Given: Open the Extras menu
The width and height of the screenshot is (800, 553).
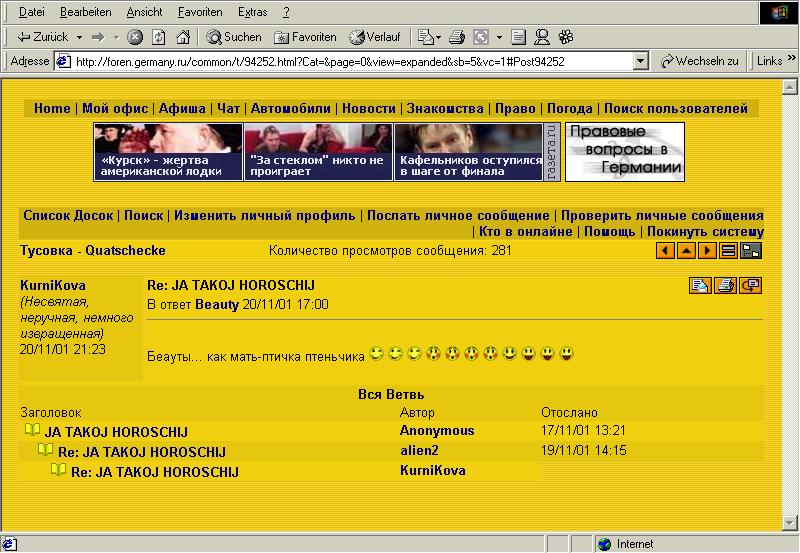Looking at the screenshot, I should point(252,12).
